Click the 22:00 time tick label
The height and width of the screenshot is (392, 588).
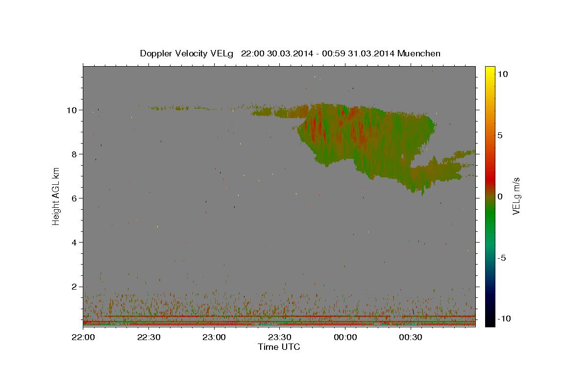tap(83, 338)
